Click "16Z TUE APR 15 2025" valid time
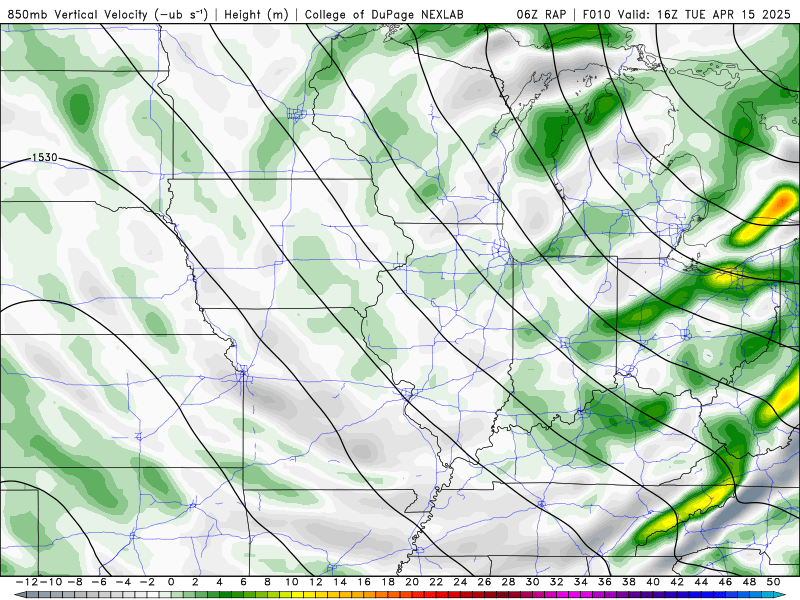The image size is (800, 600). coord(723,15)
